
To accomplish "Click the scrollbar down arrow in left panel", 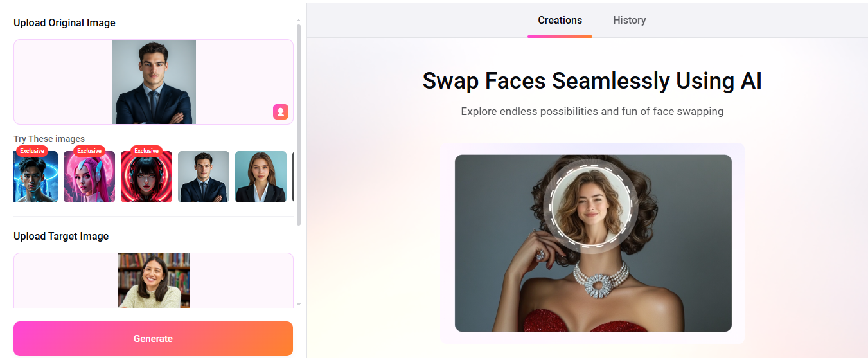I will pos(298,303).
